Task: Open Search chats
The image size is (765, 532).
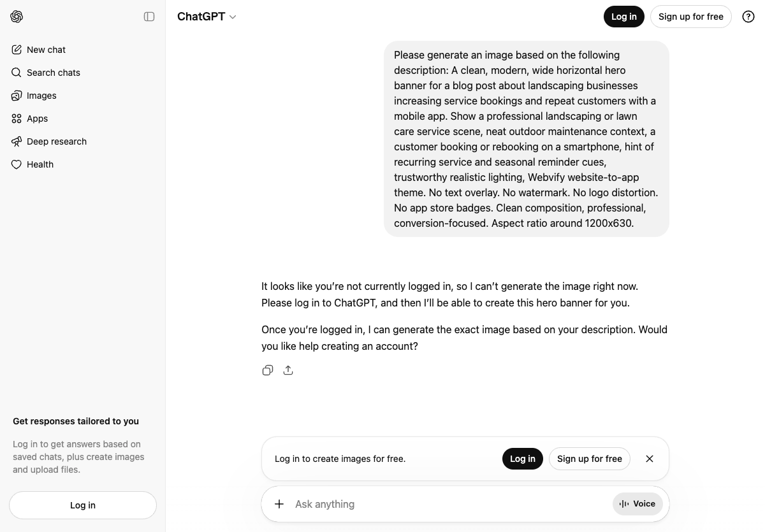Action: coord(53,73)
